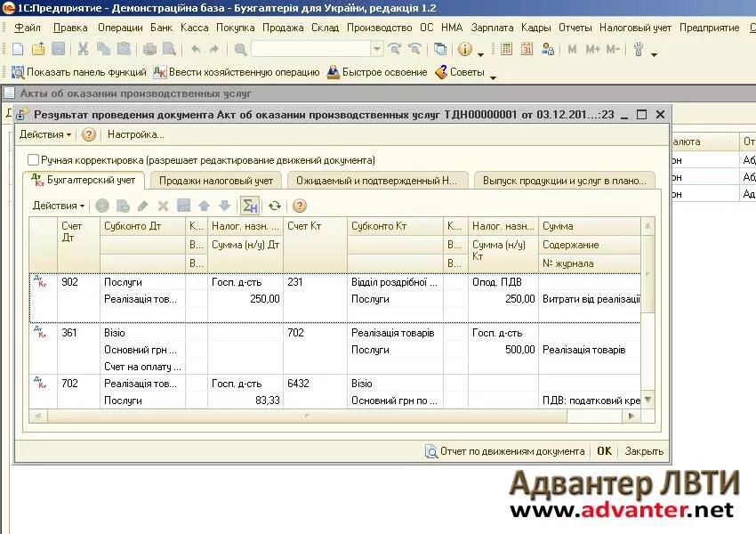This screenshot has width=756, height=534.
Task: Open Действия dropdown in table toolbar
Action: pos(59,206)
